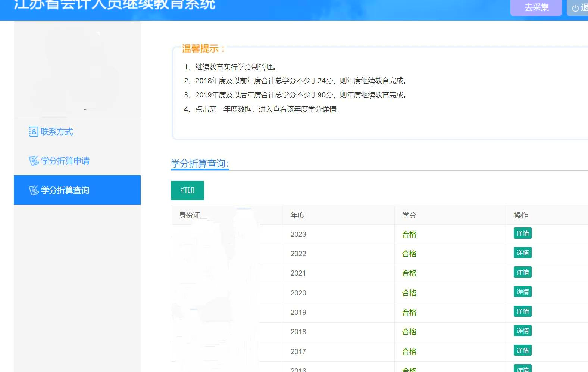This screenshot has height=372, width=588.
Task: Click the 学分折算查询 sidebar icon
Action: point(34,190)
